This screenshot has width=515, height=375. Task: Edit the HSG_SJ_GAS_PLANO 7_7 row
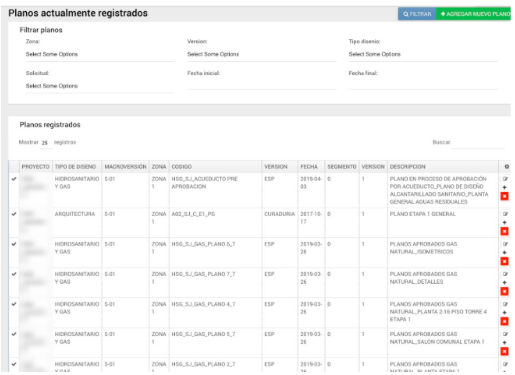505,274
